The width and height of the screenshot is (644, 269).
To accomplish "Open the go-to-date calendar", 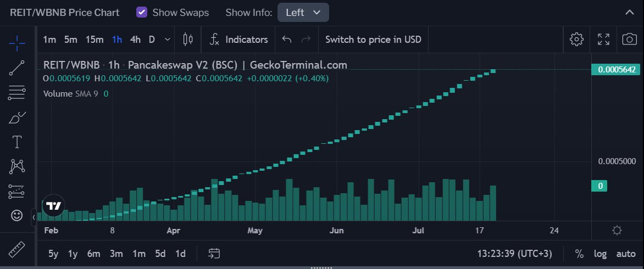I will point(214,254).
